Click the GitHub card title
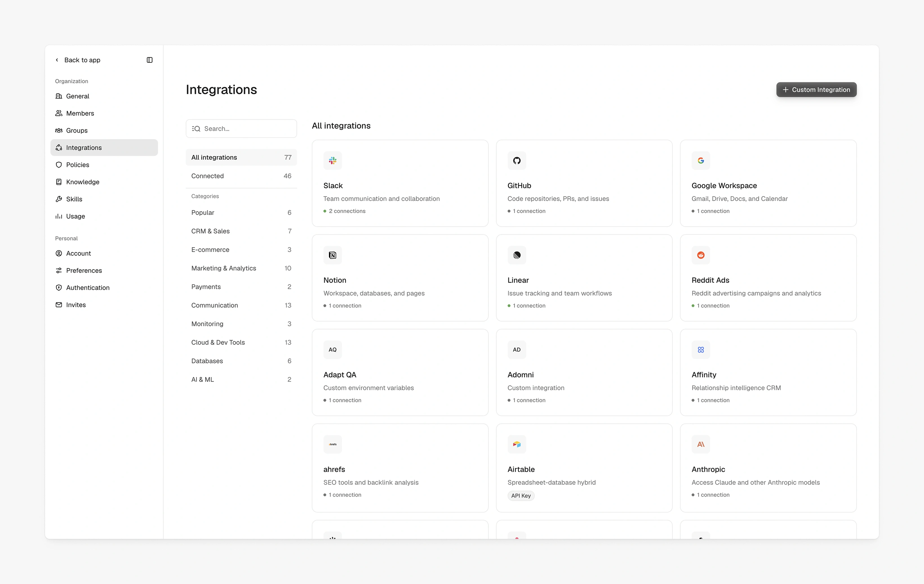 519,185
